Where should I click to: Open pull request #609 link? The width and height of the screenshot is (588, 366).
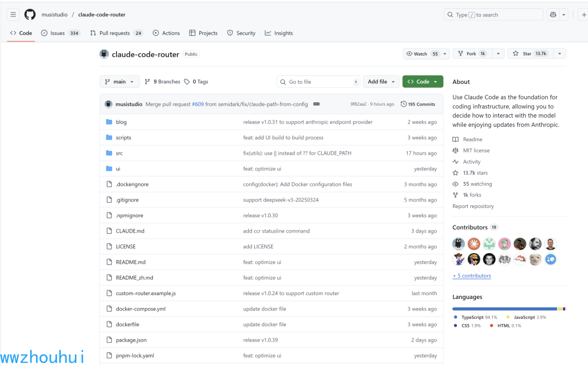pyautogui.click(x=198, y=104)
